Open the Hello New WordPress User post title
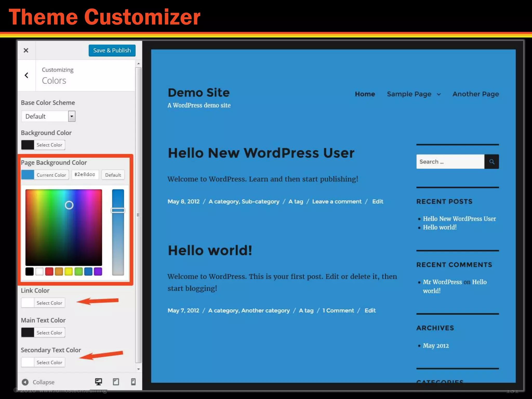Viewport: 532px width, 399px height. coord(261,153)
